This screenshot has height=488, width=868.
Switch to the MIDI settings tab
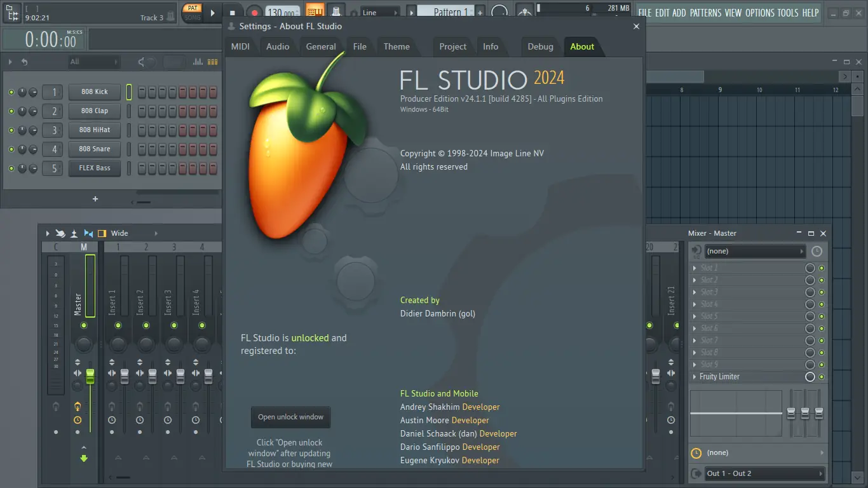click(x=240, y=46)
